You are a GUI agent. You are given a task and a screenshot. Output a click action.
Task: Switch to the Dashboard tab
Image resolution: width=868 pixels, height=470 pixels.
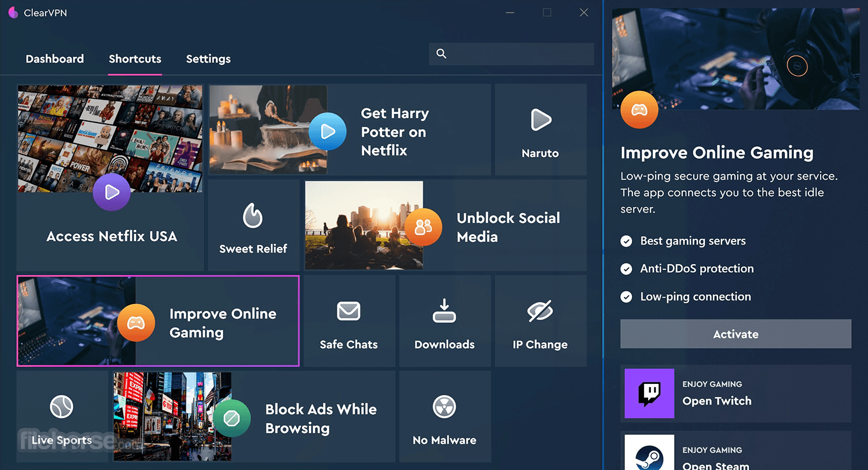point(54,59)
